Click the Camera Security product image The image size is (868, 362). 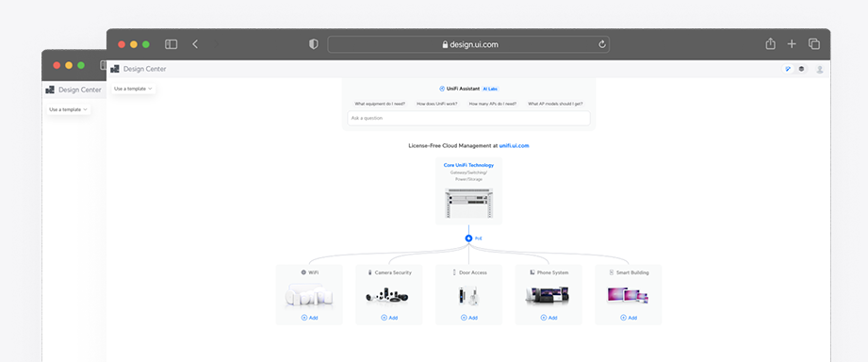(388, 296)
